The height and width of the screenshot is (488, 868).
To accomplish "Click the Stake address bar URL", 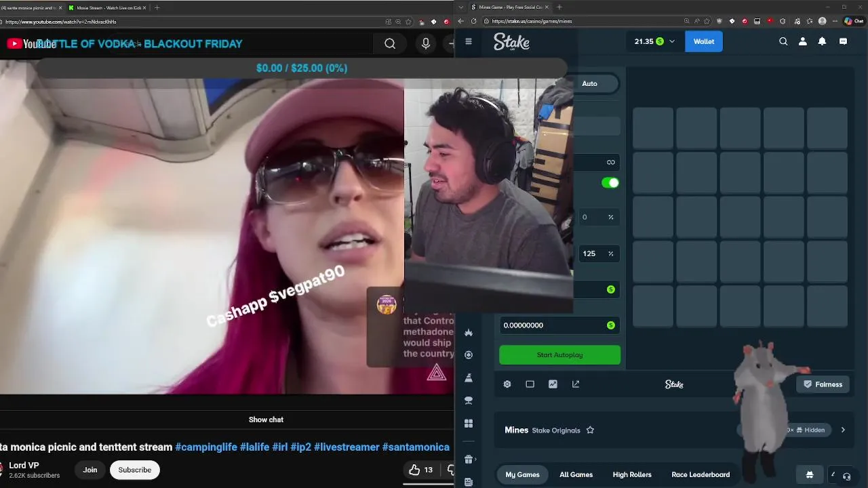I will tap(532, 21).
